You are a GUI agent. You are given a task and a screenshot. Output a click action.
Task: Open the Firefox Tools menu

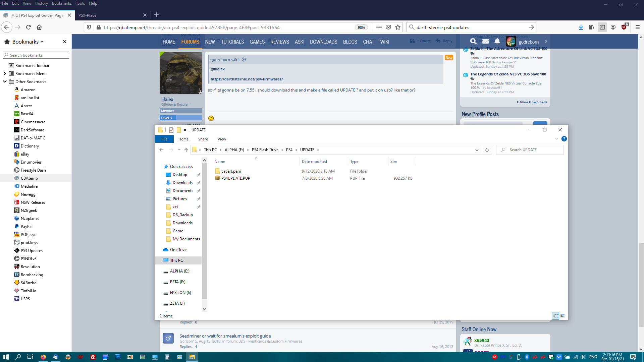click(80, 3)
